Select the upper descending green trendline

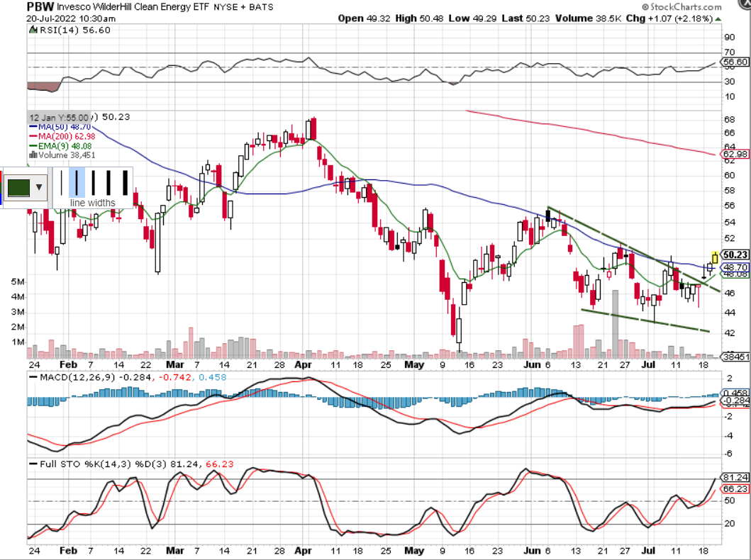(633, 249)
